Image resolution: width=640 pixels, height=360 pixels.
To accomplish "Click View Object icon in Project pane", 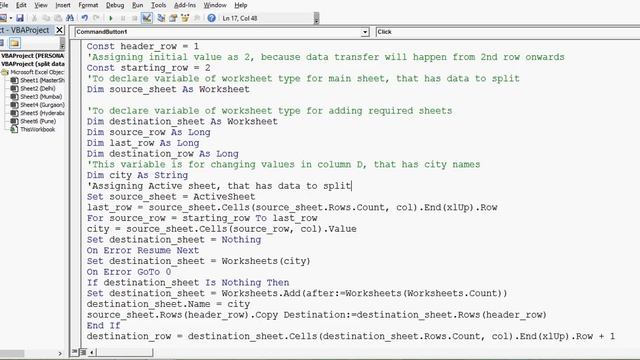I will [2, 43].
